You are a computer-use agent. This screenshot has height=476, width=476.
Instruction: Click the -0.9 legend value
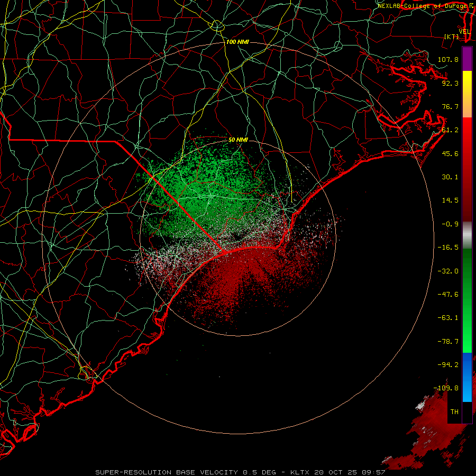[450, 224]
